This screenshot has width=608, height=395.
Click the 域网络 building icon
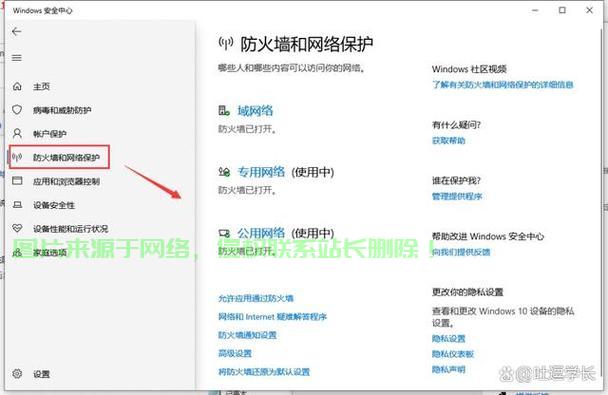click(224, 111)
